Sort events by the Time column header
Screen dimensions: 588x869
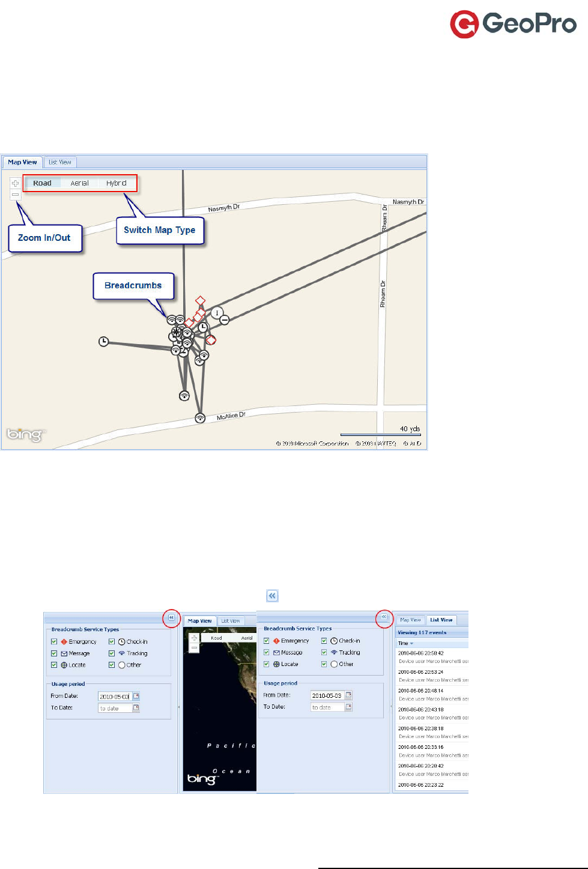point(432,643)
